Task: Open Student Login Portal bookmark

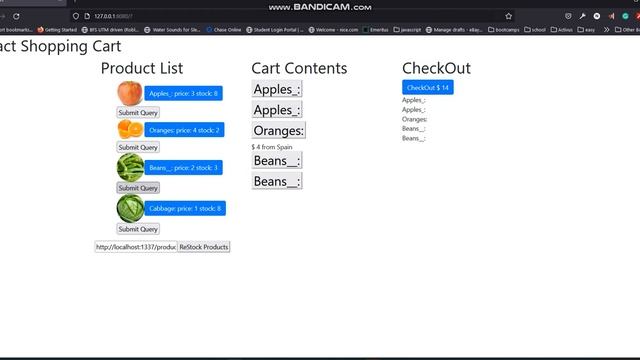Action: (x=275, y=30)
